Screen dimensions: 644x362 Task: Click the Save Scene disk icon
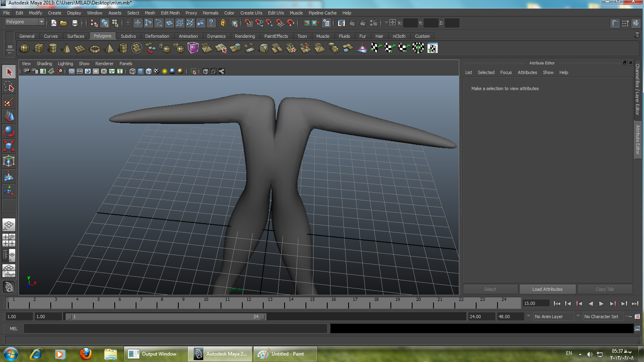pos(74,23)
